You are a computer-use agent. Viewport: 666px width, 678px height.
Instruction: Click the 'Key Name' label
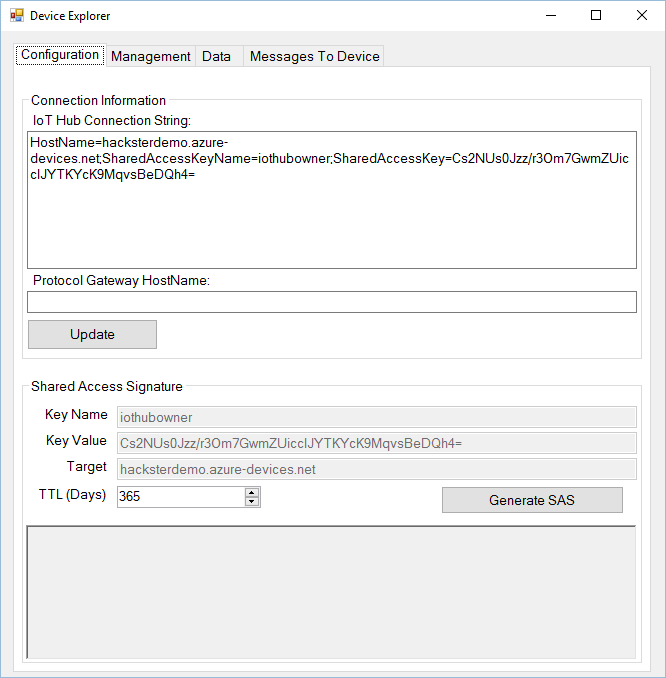[x=76, y=414]
